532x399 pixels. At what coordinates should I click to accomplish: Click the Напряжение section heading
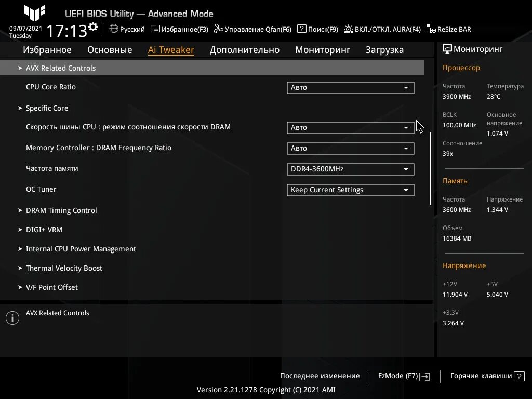(464, 265)
